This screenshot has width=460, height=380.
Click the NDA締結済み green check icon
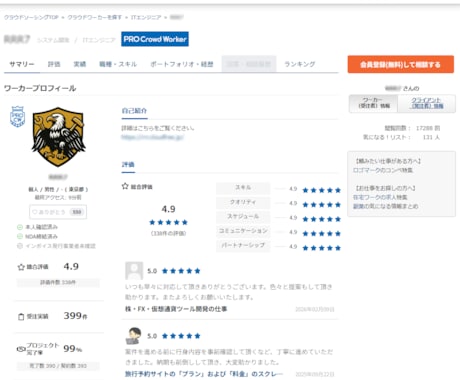coord(20,236)
